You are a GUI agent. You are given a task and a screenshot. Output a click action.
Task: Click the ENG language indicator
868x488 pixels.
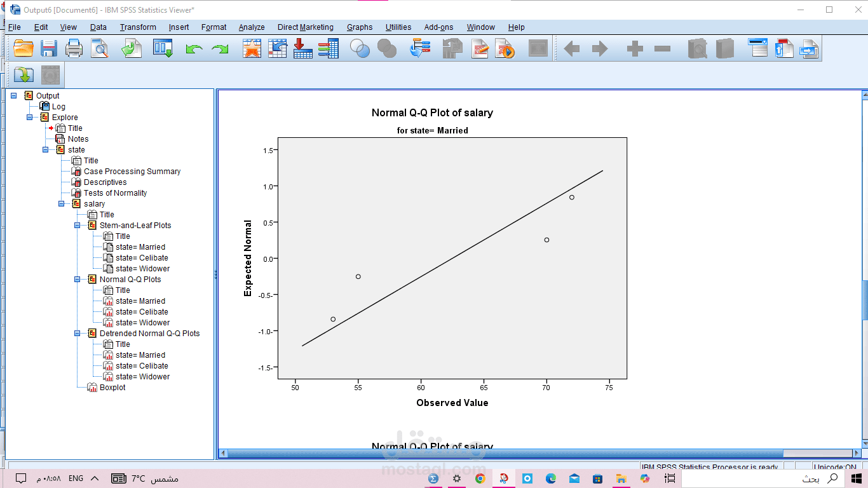pyautogui.click(x=76, y=478)
